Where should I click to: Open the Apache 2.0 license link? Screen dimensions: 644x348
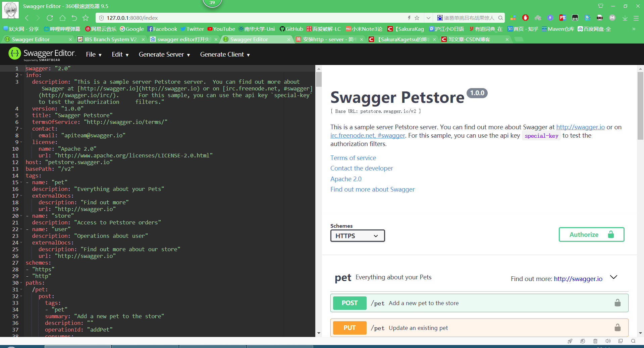(346, 179)
